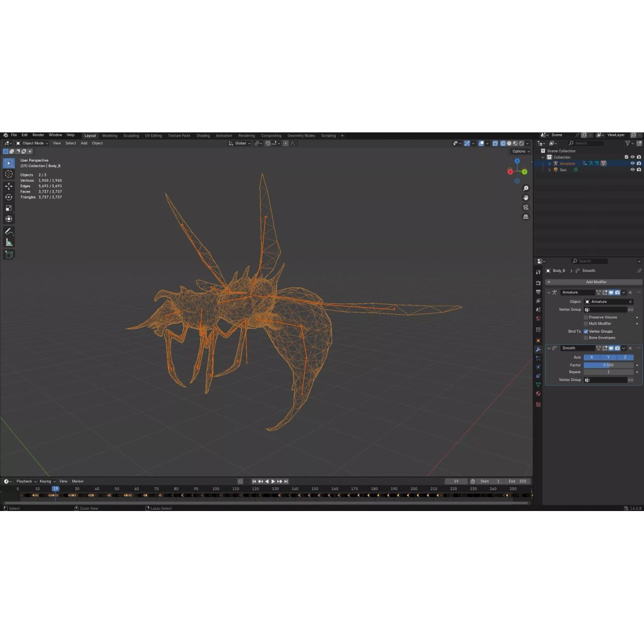Screen dimensions: 644x644
Task: Switch to the Sculpting workspace tab
Action: coord(131,135)
